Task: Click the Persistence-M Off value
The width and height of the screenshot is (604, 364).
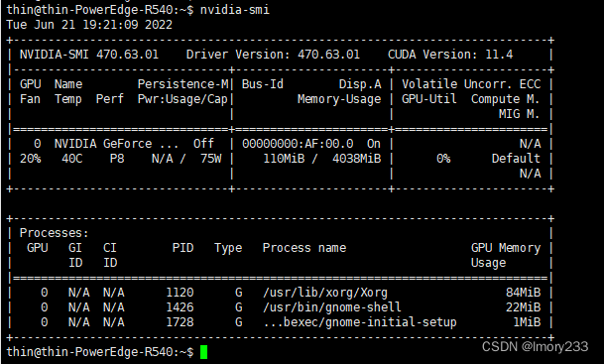Action: coord(203,144)
